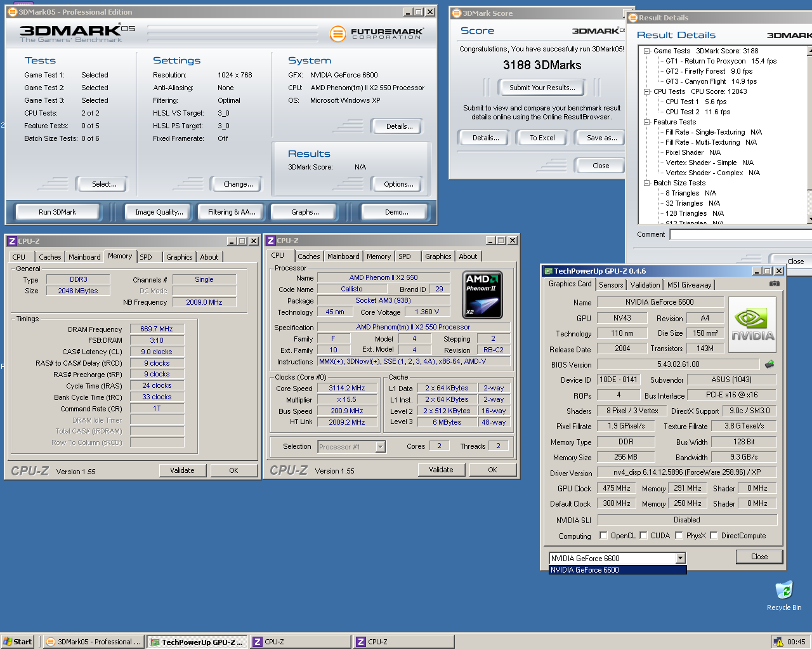The height and width of the screenshot is (650, 812).
Task: Enable the OpenCL checkbox in GPU-Z
Action: pos(603,535)
